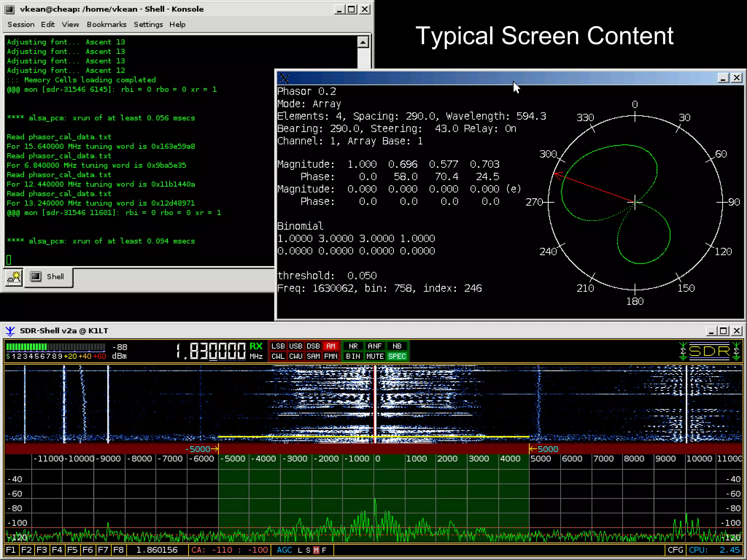Viewport: 747px width, 560px height.
Task: Select FMN mode in SDR-Shell
Action: click(x=331, y=356)
